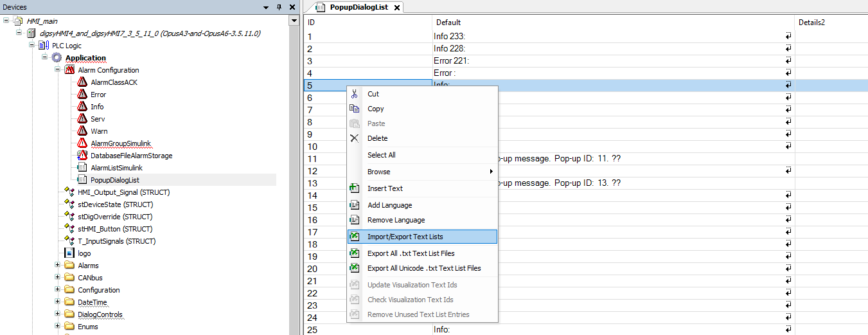Click the Serv alarm class icon

click(82, 119)
